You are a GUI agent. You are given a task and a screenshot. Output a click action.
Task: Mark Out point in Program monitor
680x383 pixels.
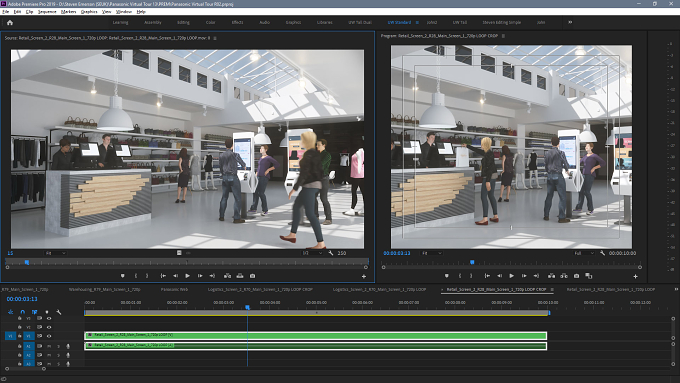click(471, 276)
